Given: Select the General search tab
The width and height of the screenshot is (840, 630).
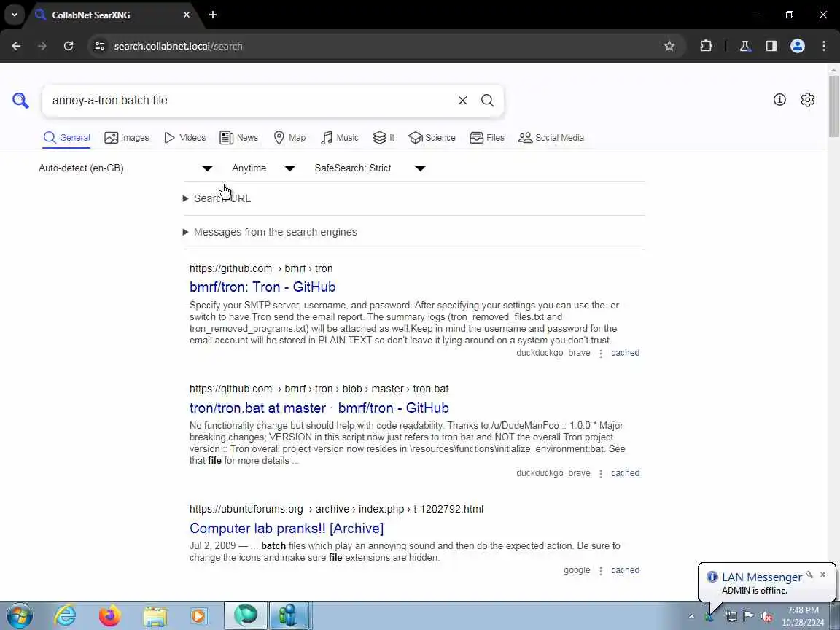Looking at the screenshot, I should [66, 138].
